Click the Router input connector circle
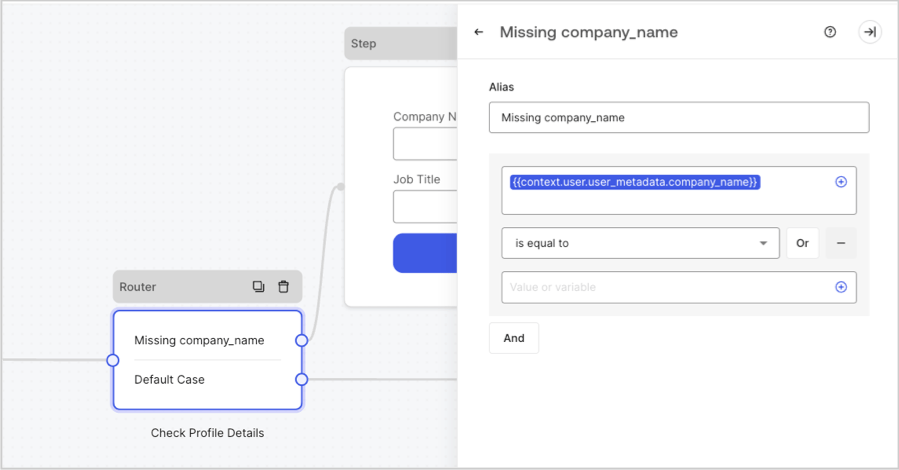Viewport: 899px width, 470px height. (x=113, y=361)
